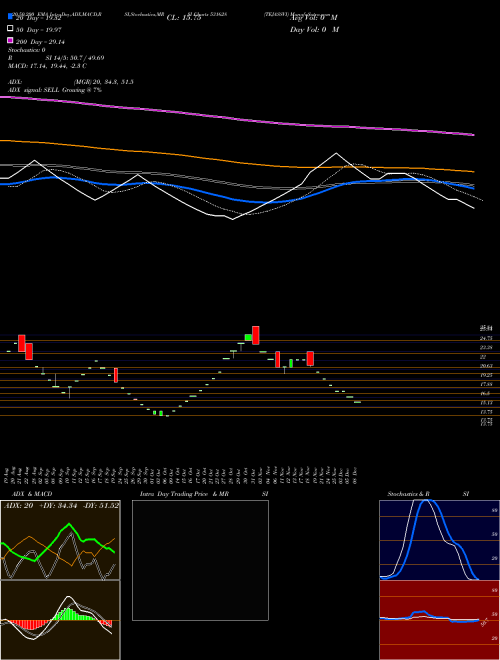Click the 'Intra Day Trading Price & MR' title

[184, 494]
